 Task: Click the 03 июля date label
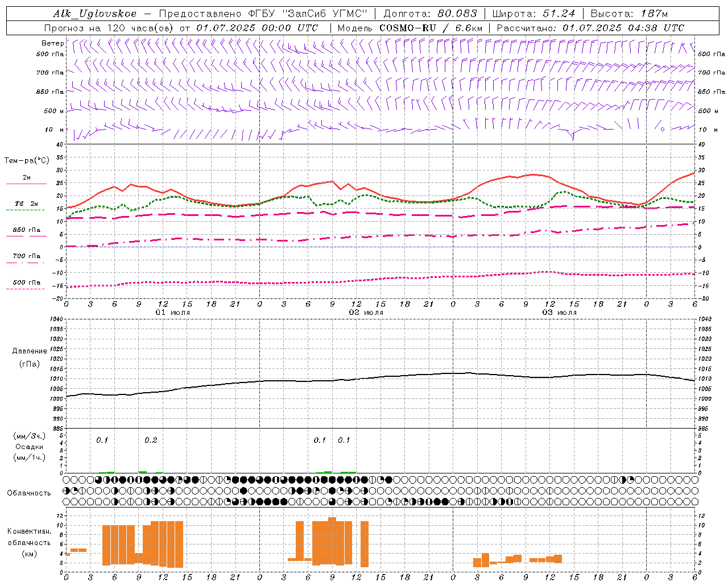point(560,313)
